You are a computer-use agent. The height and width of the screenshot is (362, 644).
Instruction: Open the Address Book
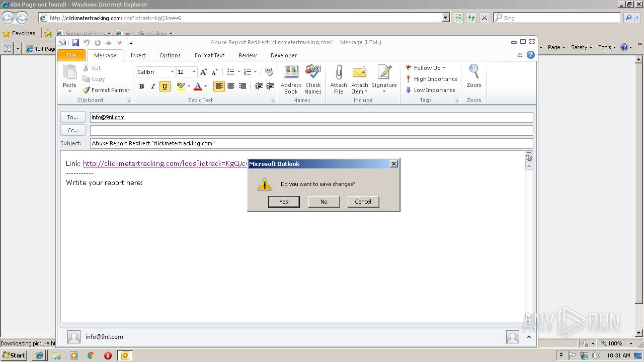coord(291,79)
